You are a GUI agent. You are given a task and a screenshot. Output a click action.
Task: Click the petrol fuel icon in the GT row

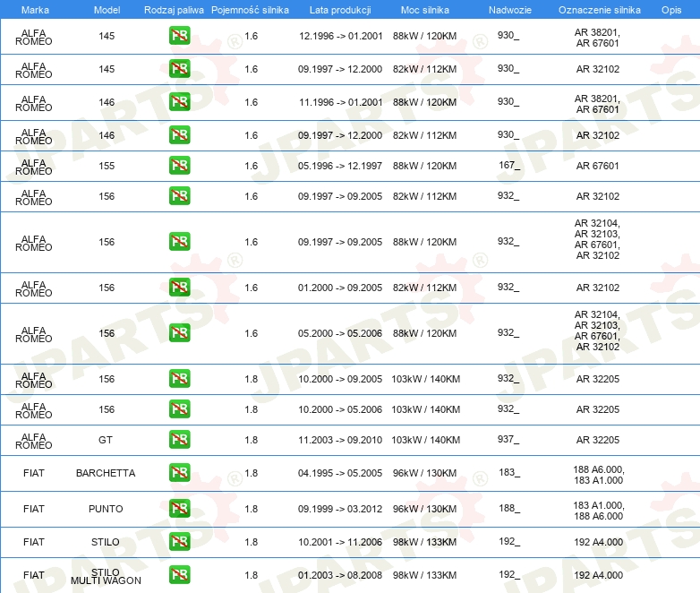pos(179,439)
